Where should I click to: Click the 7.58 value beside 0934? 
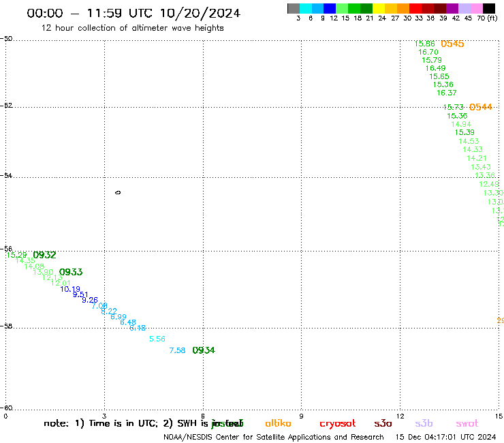[x=178, y=351]
